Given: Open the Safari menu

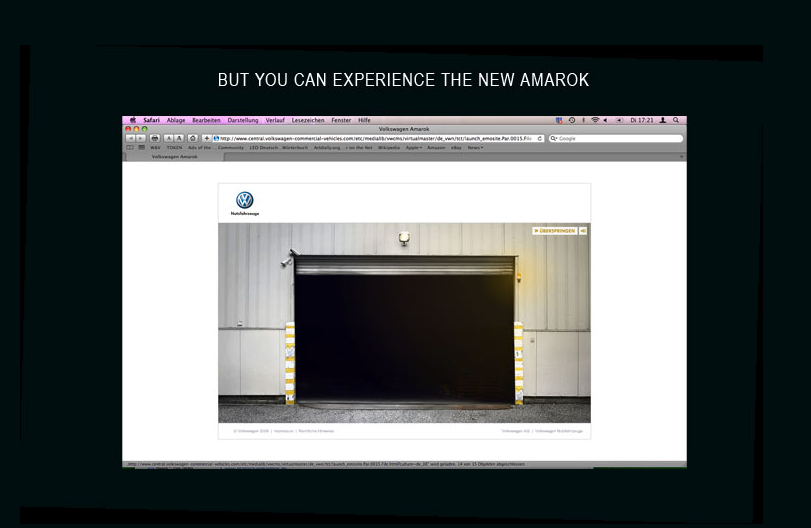Looking at the screenshot, I should (x=151, y=120).
